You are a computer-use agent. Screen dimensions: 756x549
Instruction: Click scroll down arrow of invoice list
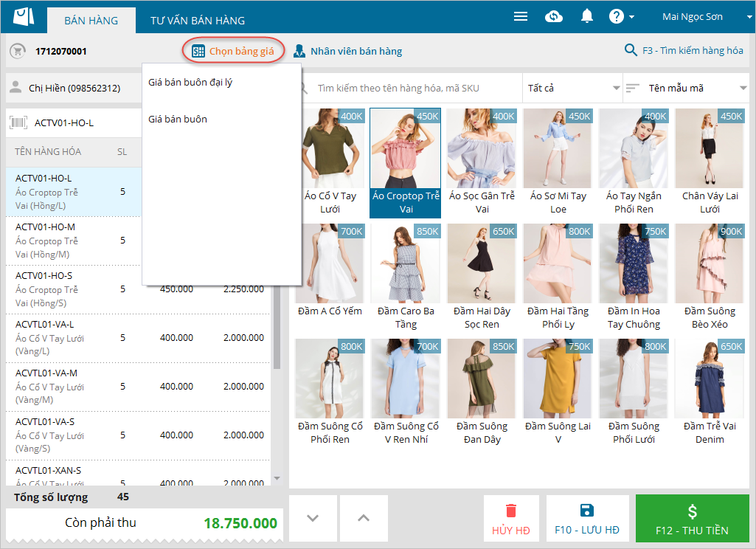coord(277,478)
